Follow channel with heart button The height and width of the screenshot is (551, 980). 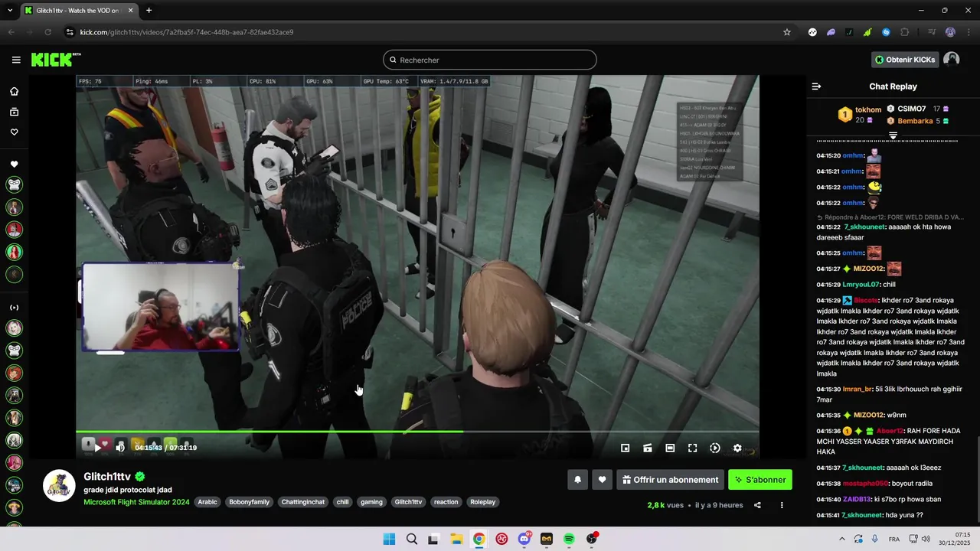pos(602,480)
